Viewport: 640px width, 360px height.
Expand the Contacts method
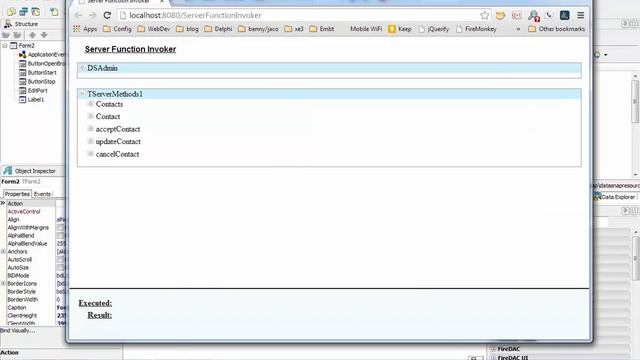[91, 104]
